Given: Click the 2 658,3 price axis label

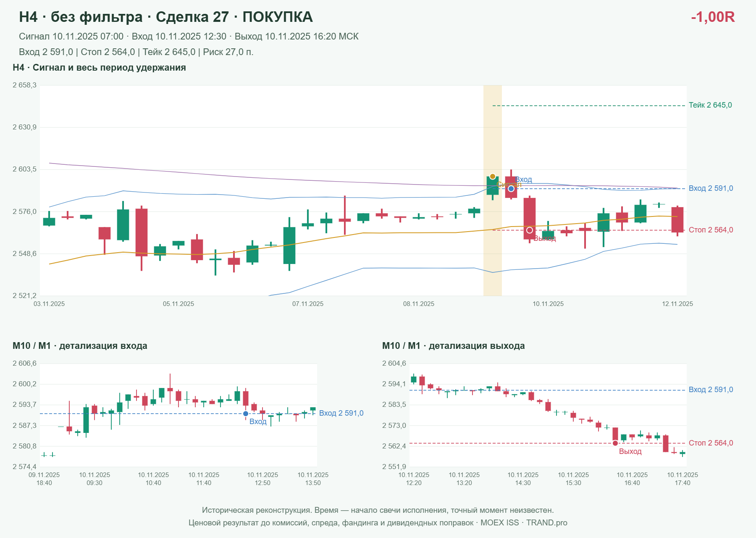Looking at the screenshot, I should pos(24,85).
